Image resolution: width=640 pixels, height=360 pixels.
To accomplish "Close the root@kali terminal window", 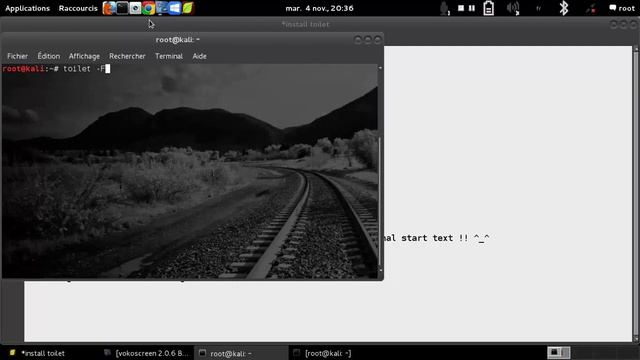I will [x=378, y=40].
